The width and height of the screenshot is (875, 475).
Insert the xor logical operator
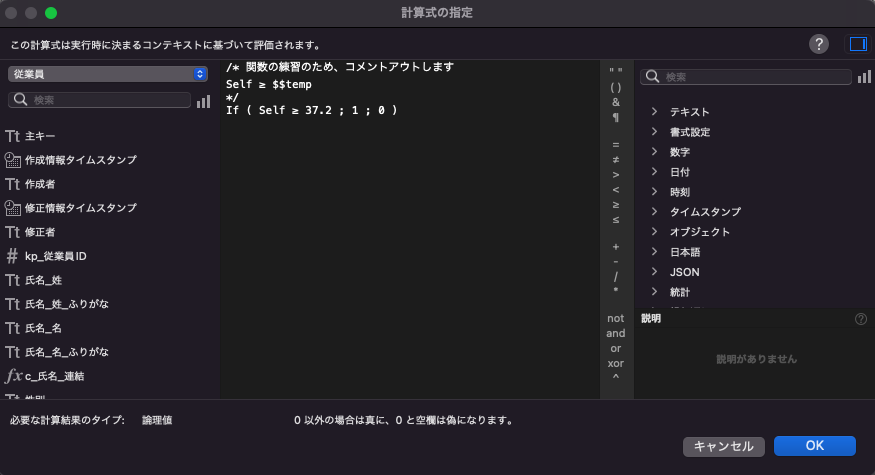tap(615, 363)
